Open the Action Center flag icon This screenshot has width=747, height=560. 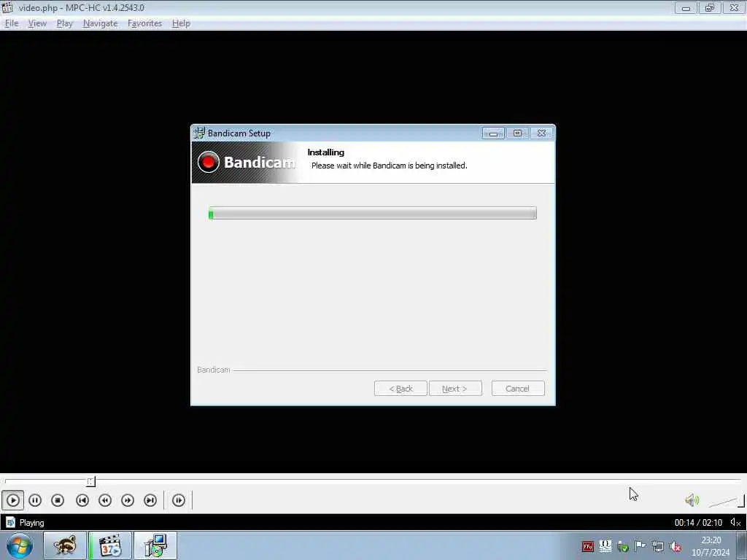click(x=640, y=546)
